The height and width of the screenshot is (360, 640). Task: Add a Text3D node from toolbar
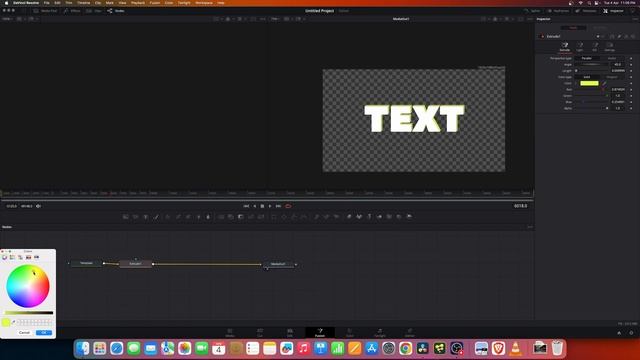(369, 217)
